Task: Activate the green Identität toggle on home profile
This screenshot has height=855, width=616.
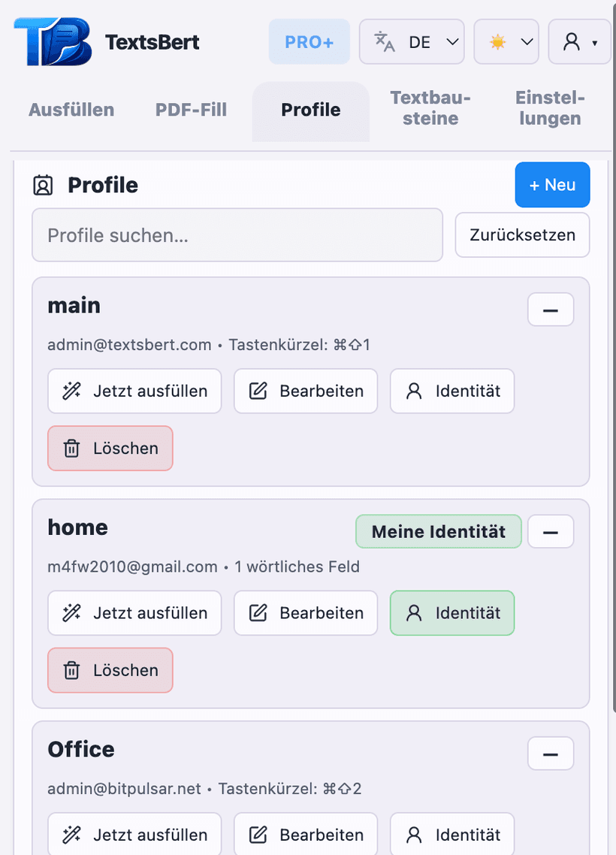Action: point(451,613)
